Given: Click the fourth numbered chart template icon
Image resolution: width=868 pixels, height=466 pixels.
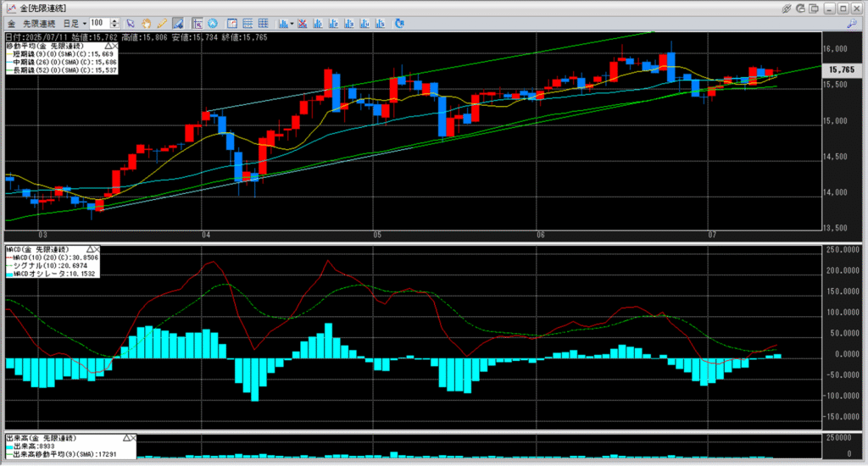Looking at the screenshot, I should pos(364,23).
